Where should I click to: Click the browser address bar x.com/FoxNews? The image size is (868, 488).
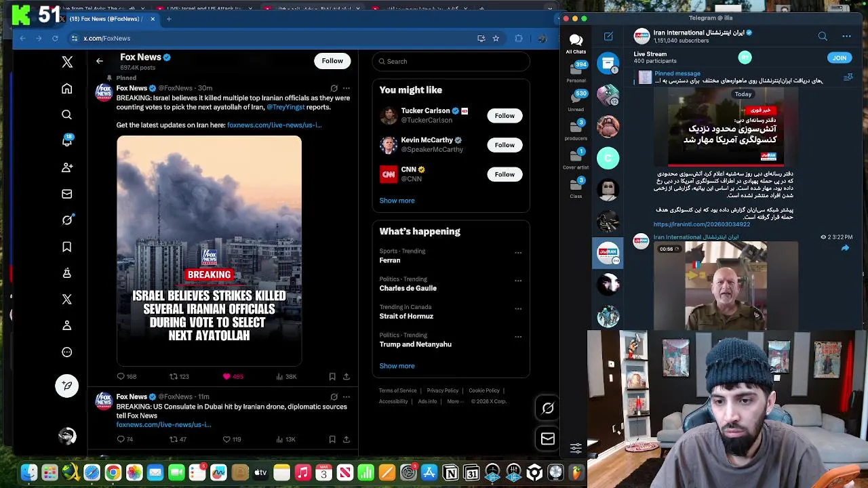click(x=271, y=39)
